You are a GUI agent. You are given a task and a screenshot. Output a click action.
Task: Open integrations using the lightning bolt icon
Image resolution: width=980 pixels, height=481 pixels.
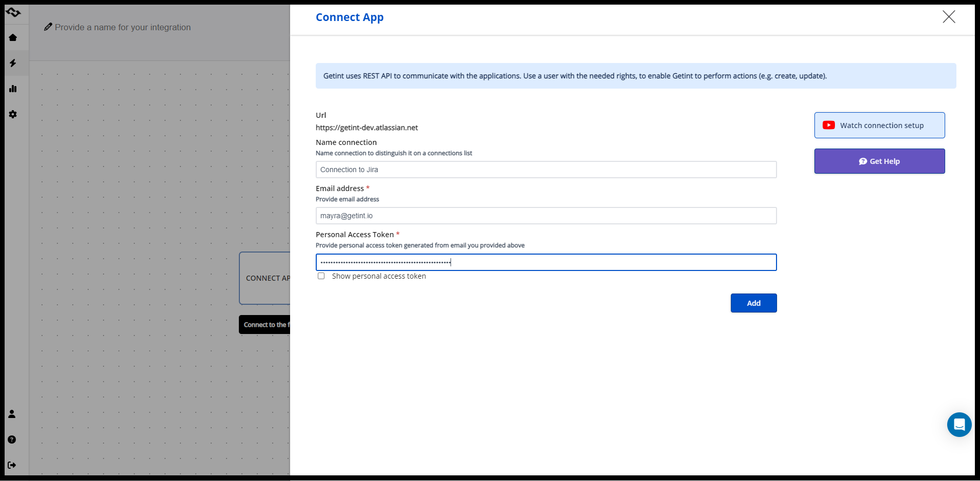(x=13, y=63)
